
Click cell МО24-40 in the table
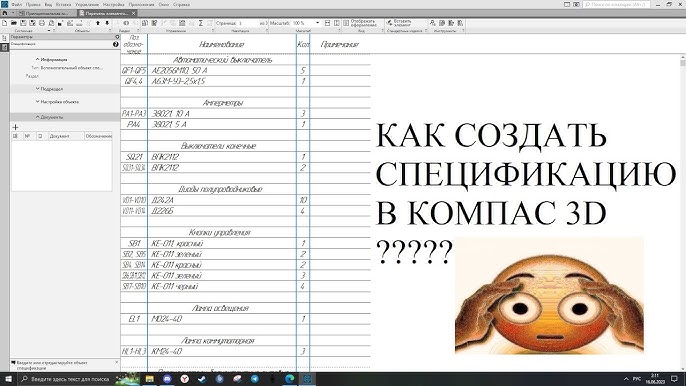[x=222, y=319]
